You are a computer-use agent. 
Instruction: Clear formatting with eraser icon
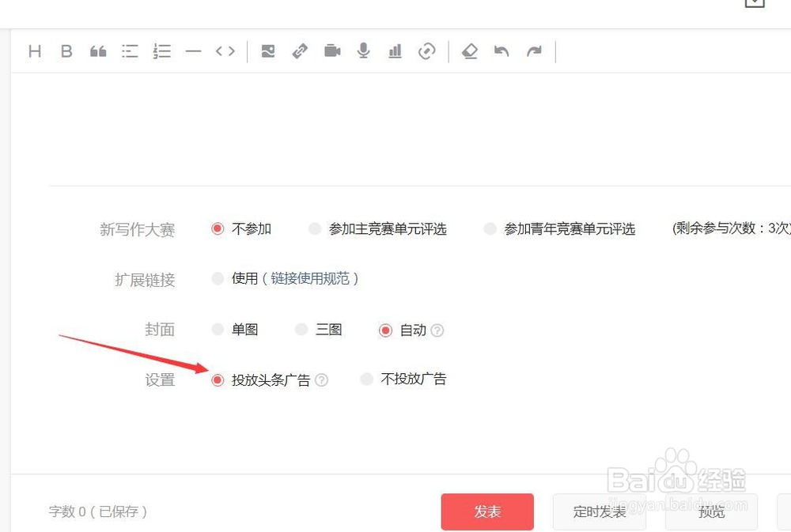point(470,51)
